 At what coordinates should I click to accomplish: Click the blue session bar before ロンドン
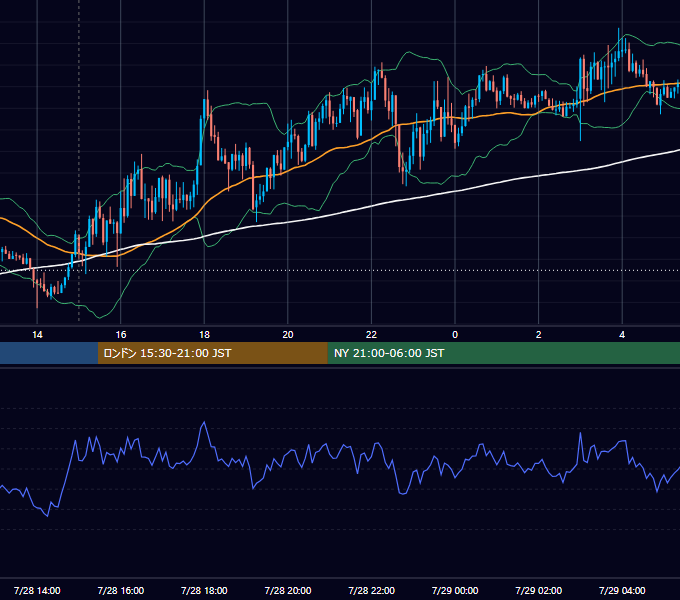coord(49,353)
